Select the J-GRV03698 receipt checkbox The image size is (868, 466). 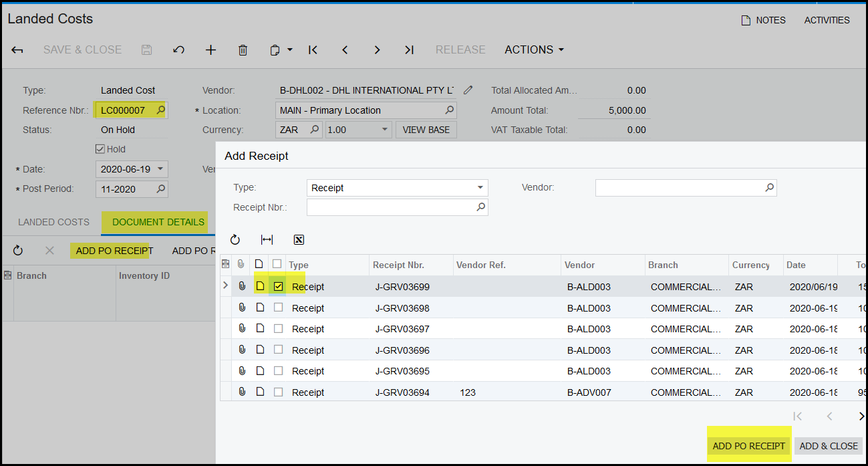click(279, 308)
